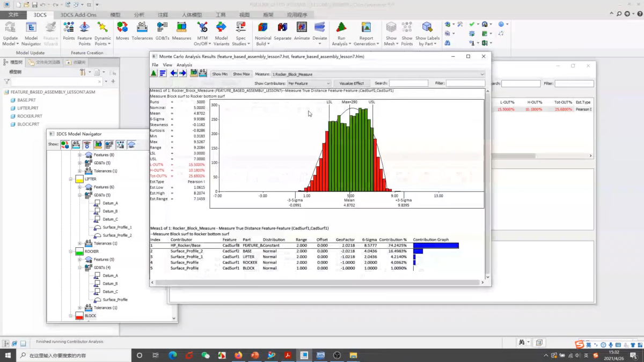Screen dimensions: 644x362
Task: Click the histogram icon in Monte Carlo toolbar
Action: pyautogui.click(x=154, y=73)
